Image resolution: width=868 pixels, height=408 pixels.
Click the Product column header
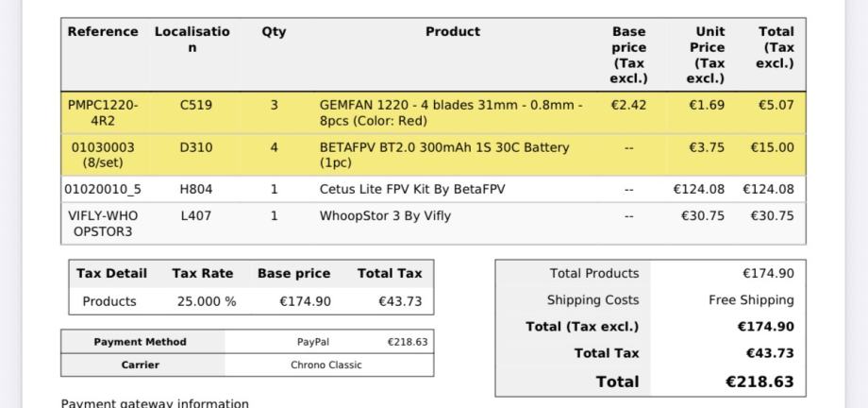pos(453,32)
